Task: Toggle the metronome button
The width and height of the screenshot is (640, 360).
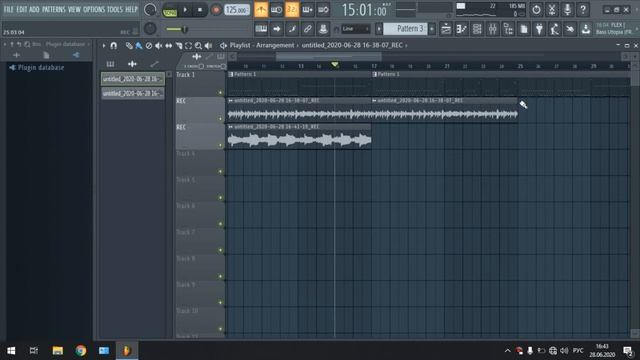Action: coord(261,10)
